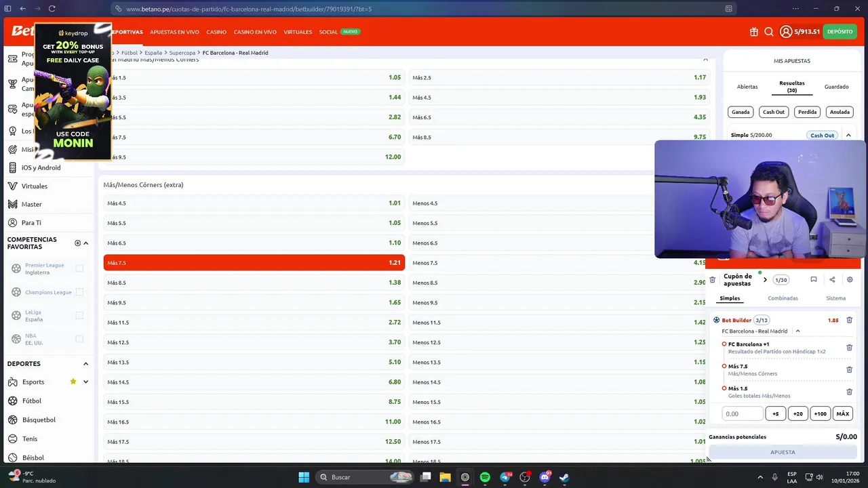This screenshot has width=868, height=488.
Task: Remove the Bet Builder bet with trash icon
Action: coord(849,320)
